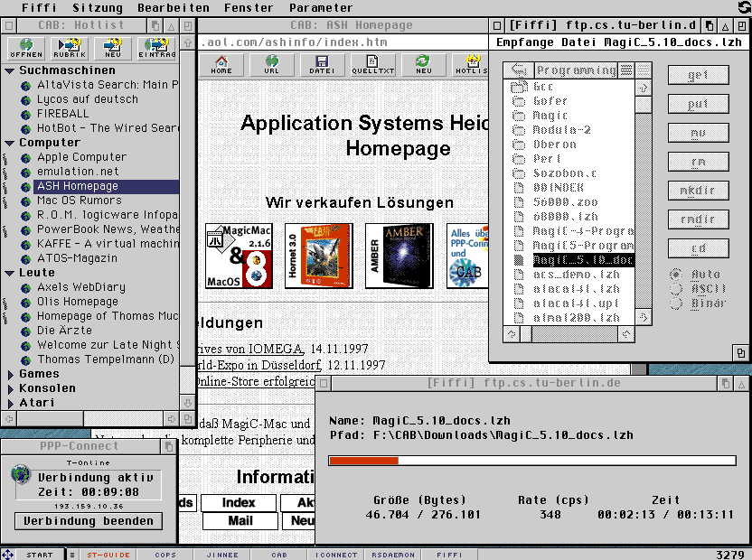This screenshot has width=752, height=560.
Task: Click the mkdir button in Fiffi
Action: [x=699, y=191]
